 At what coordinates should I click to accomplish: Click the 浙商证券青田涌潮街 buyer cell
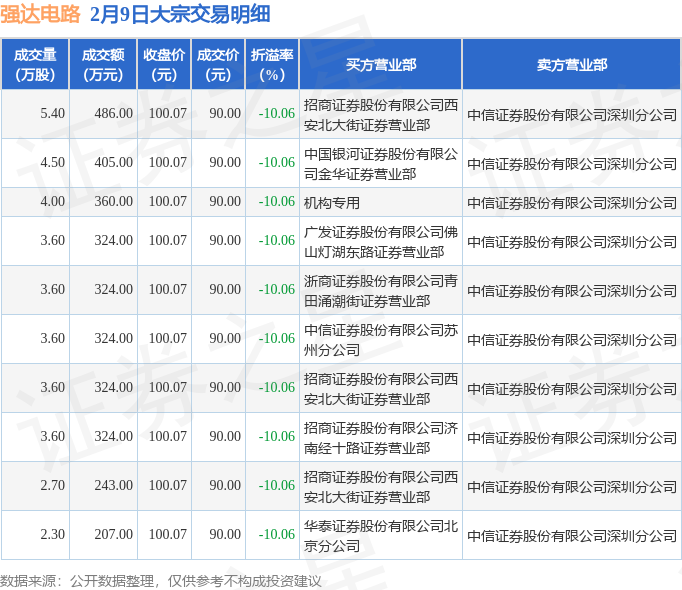(381, 290)
